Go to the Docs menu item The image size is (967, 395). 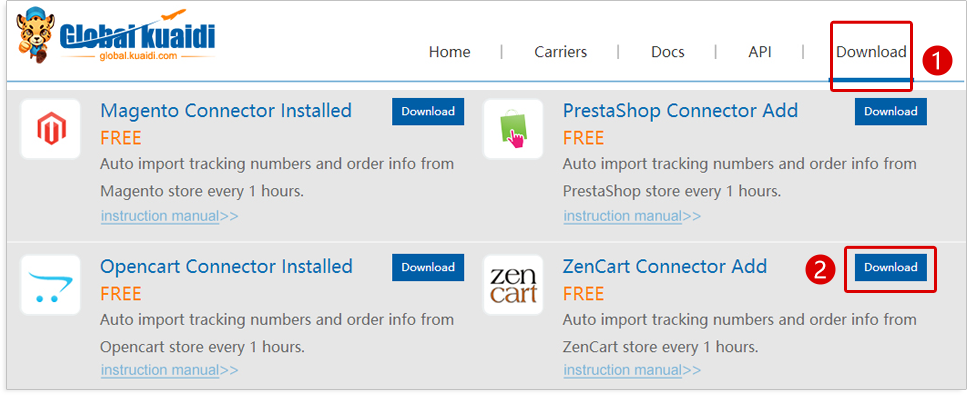point(668,52)
